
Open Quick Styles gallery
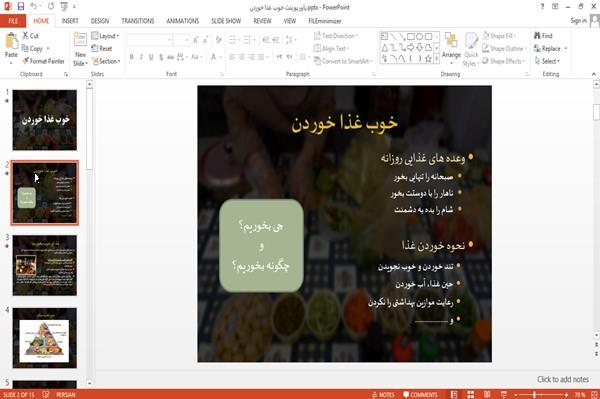[471, 50]
